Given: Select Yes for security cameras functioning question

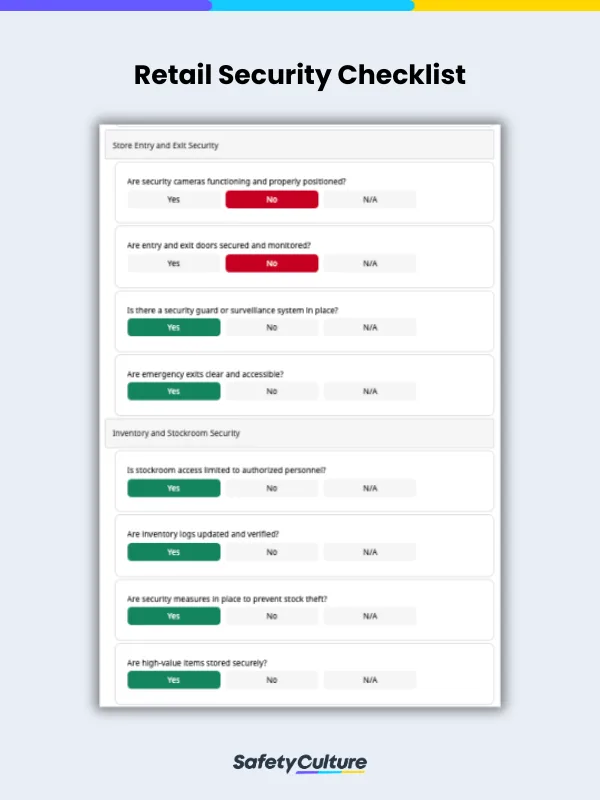Looking at the screenshot, I should point(173,199).
